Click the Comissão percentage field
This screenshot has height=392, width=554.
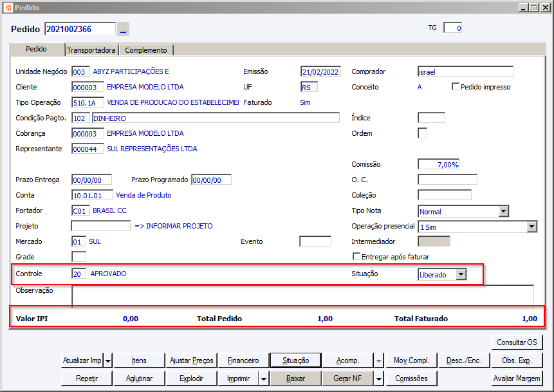438,164
